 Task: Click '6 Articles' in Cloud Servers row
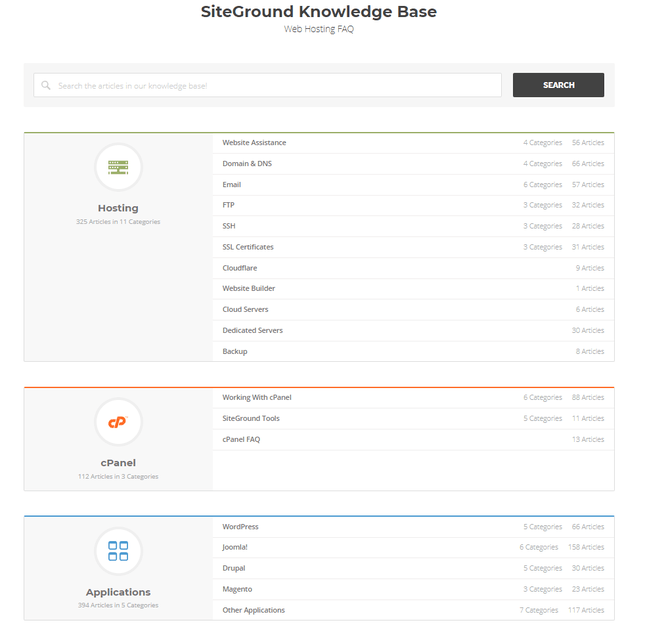point(590,309)
